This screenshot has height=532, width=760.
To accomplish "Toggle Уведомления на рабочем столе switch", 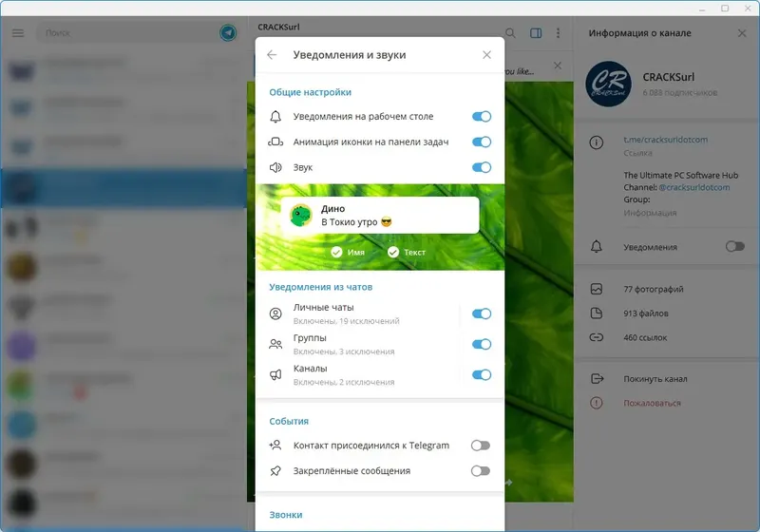I will point(482,116).
